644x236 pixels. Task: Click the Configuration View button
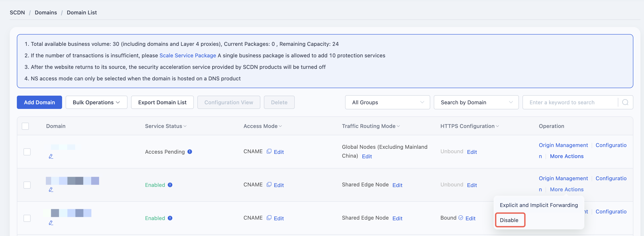pyautogui.click(x=228, y=102)
